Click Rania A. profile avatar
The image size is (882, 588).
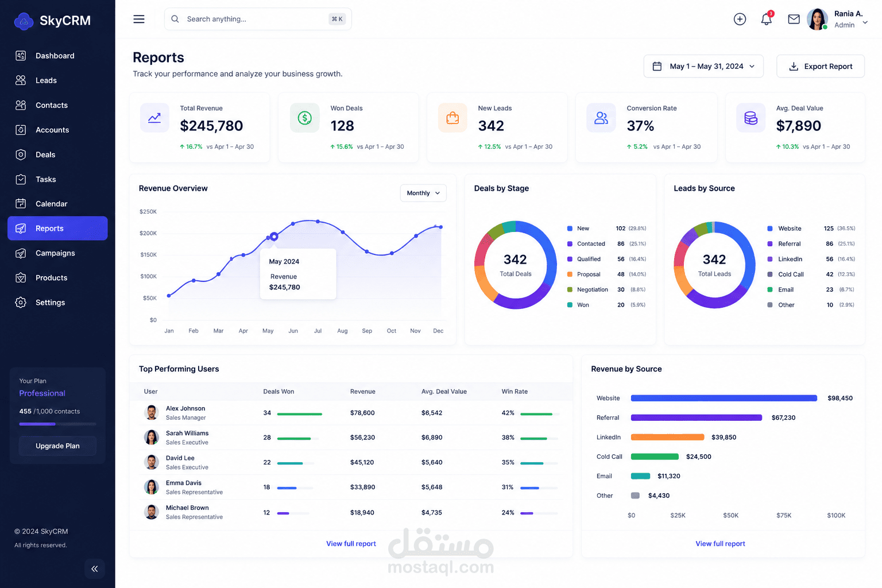[x=817, y=19]
